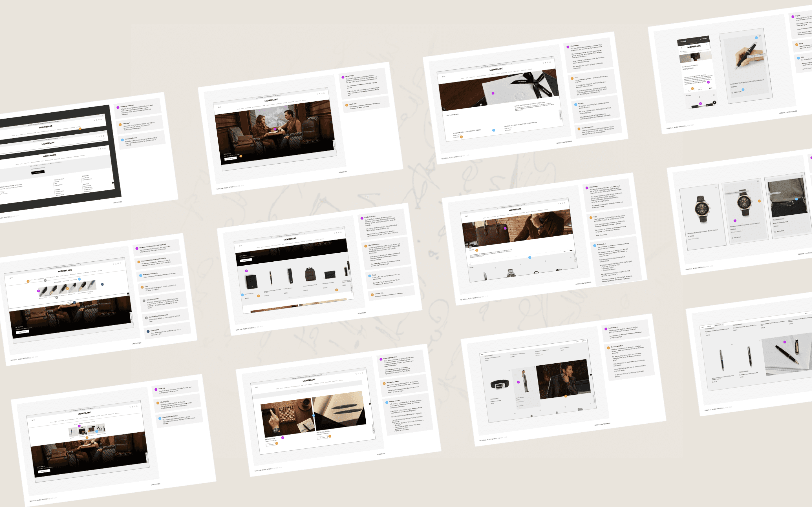Click the black belt product image

coord(500,384)
